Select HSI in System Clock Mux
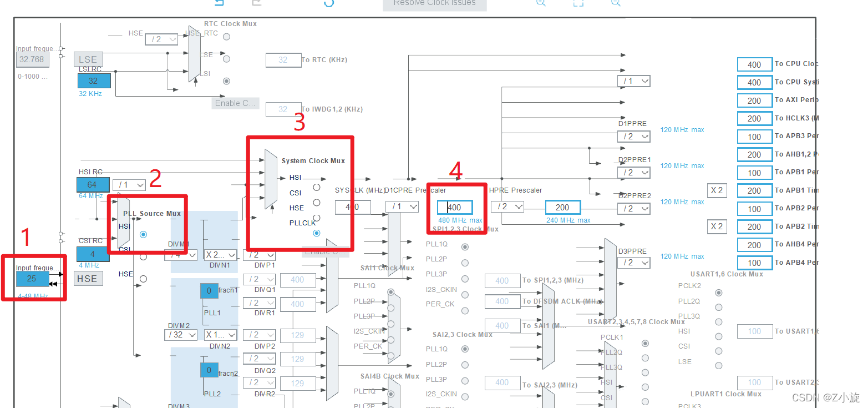 [317, 187]
